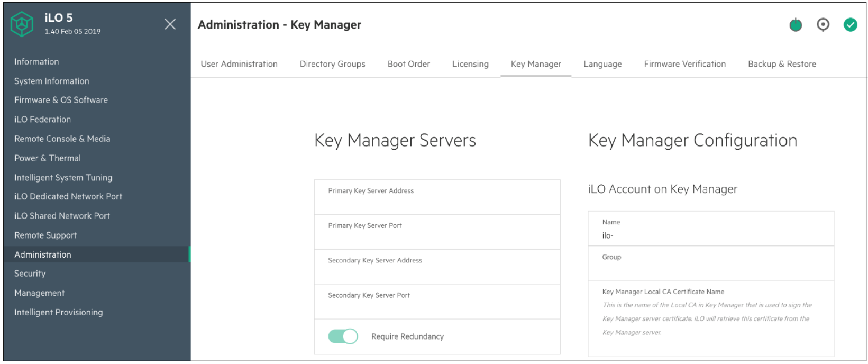The width and height of the screenshot is (868, 364).
Task: Switch to the Directory Groups tab
Action: 333,64
